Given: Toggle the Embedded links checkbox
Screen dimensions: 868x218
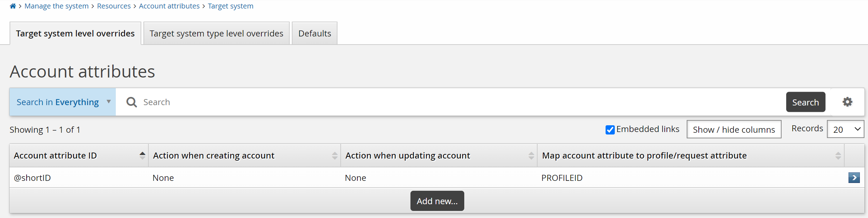Looking at the screenshot, I should [x=610, y=130].
